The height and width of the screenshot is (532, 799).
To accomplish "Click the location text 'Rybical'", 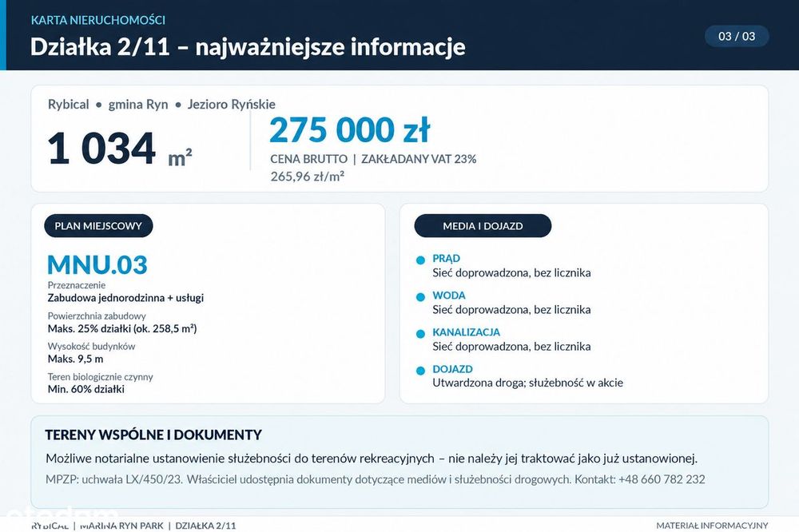I will [68, 105].
